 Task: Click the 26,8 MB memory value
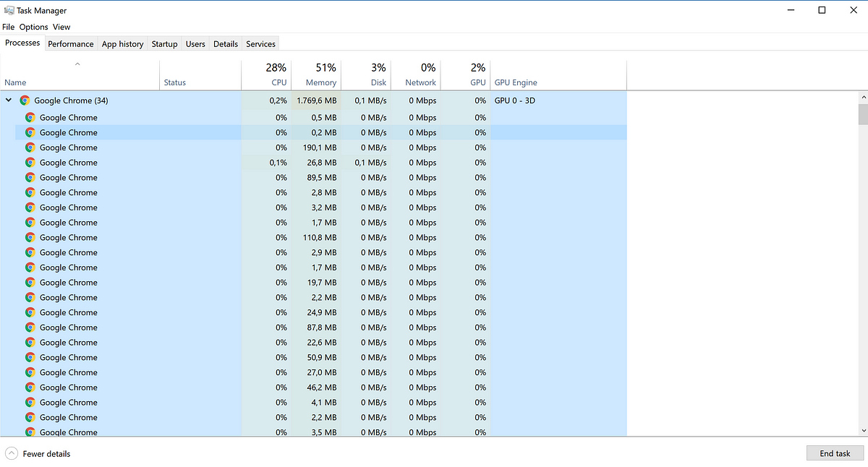(322, 163)
